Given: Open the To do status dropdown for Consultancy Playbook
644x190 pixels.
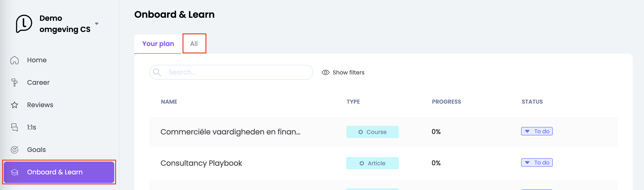Looking at the screenshot, I should tap(537, 162).
